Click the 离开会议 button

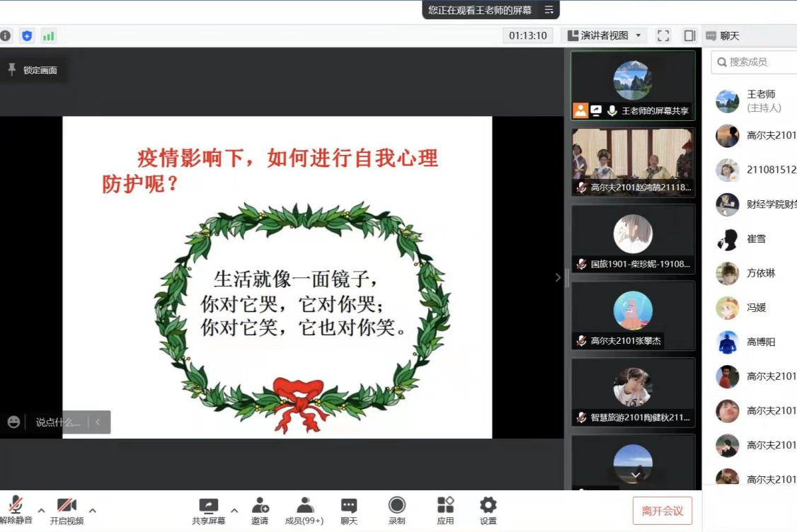662,511
